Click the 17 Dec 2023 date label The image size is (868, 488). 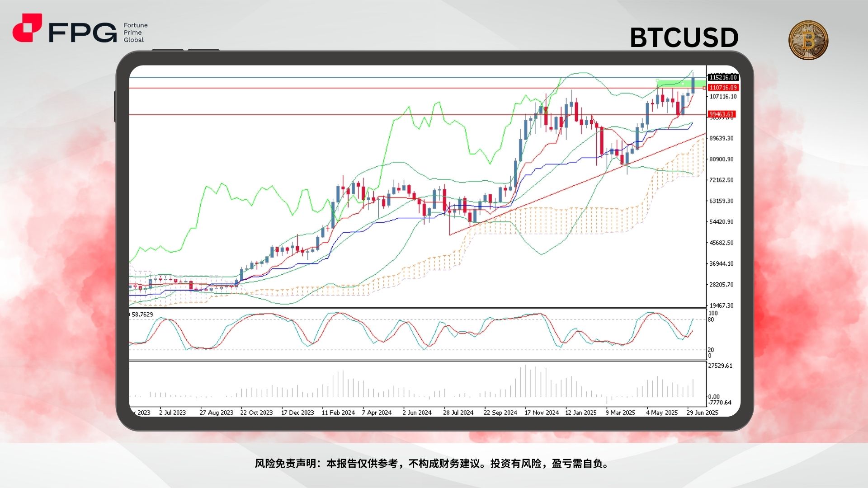coord(297,413)
